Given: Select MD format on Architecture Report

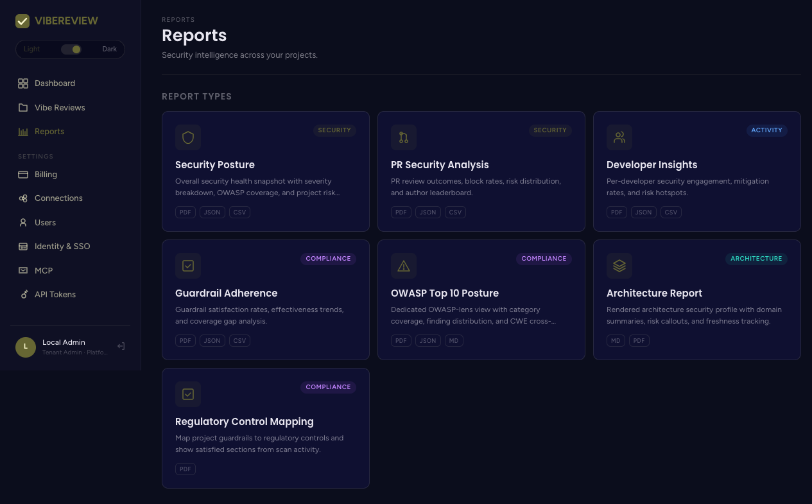Looking at the screenshot, I should point(616,341).
